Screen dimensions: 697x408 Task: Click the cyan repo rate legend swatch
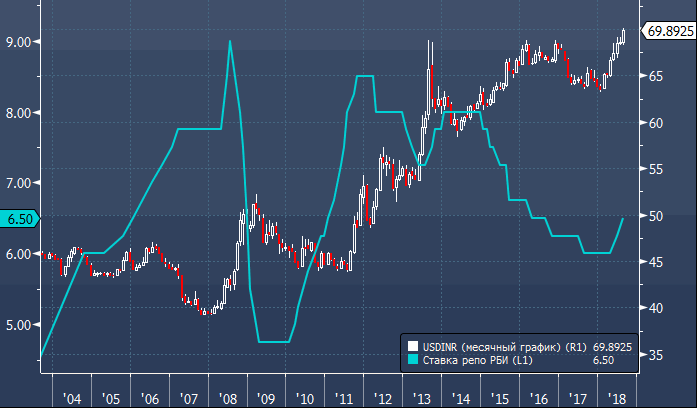click(412, 358)
